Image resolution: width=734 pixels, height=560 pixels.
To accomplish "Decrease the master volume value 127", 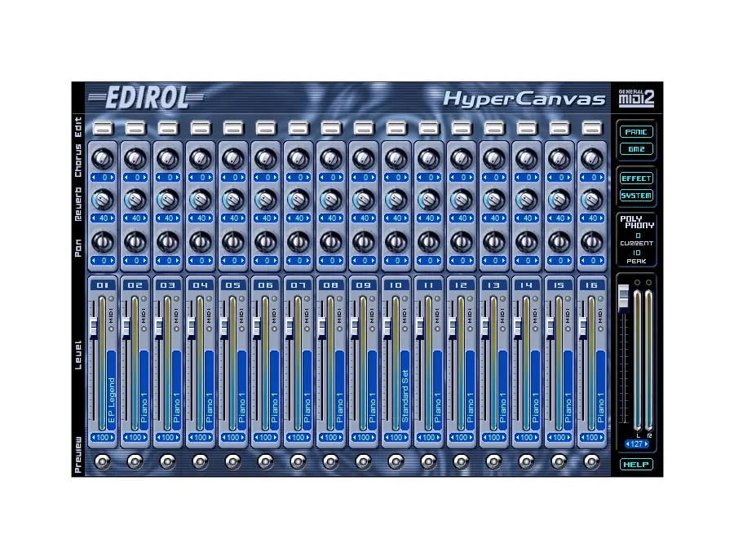I will click(x=628, y=444).
